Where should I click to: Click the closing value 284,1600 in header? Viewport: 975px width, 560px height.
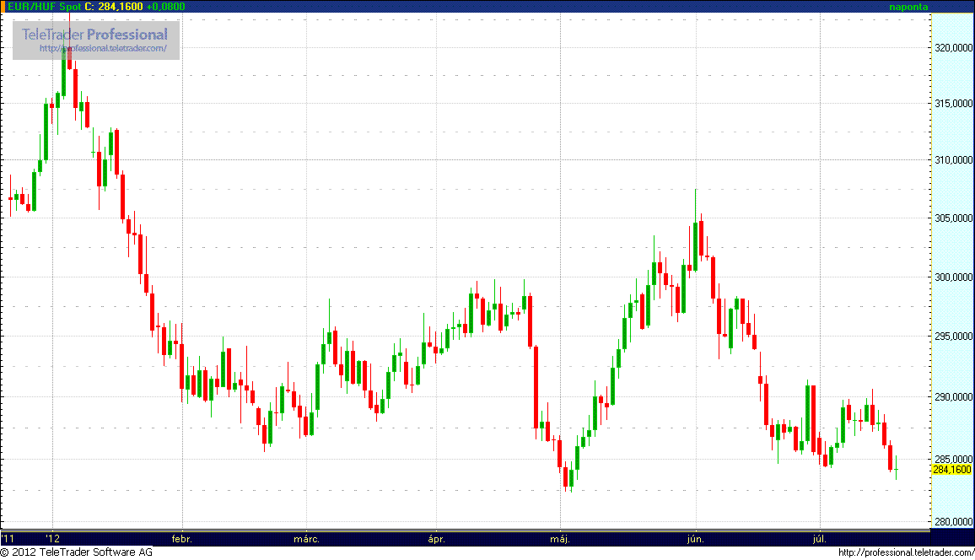(120, 7)
